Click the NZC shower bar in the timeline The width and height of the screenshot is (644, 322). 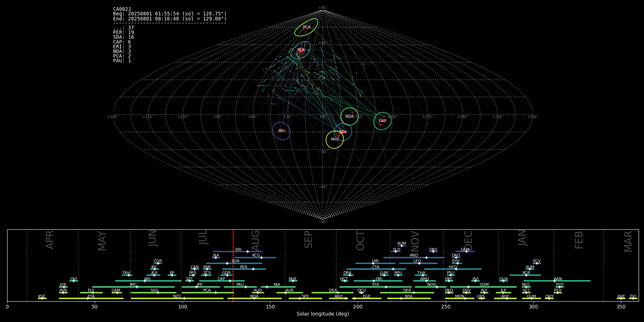click(x=177, y=298)
